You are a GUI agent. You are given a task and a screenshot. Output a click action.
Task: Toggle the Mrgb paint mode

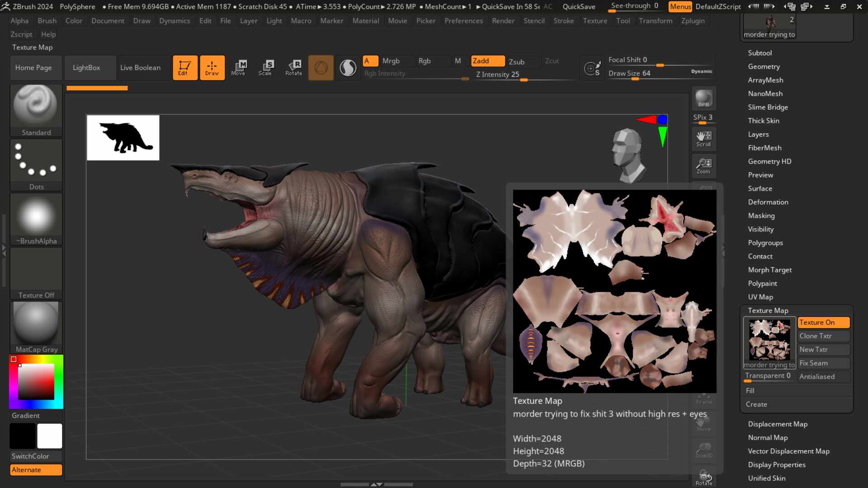(x=391, y=61)
